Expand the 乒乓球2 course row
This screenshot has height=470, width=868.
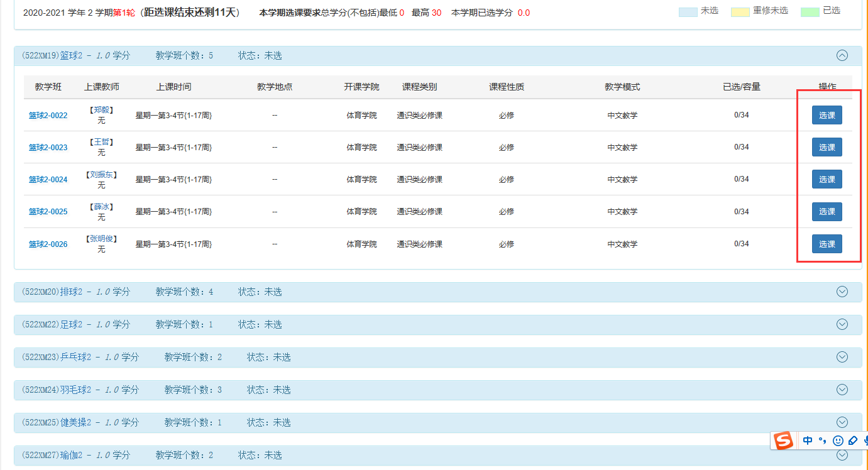(x=842, y=357)
